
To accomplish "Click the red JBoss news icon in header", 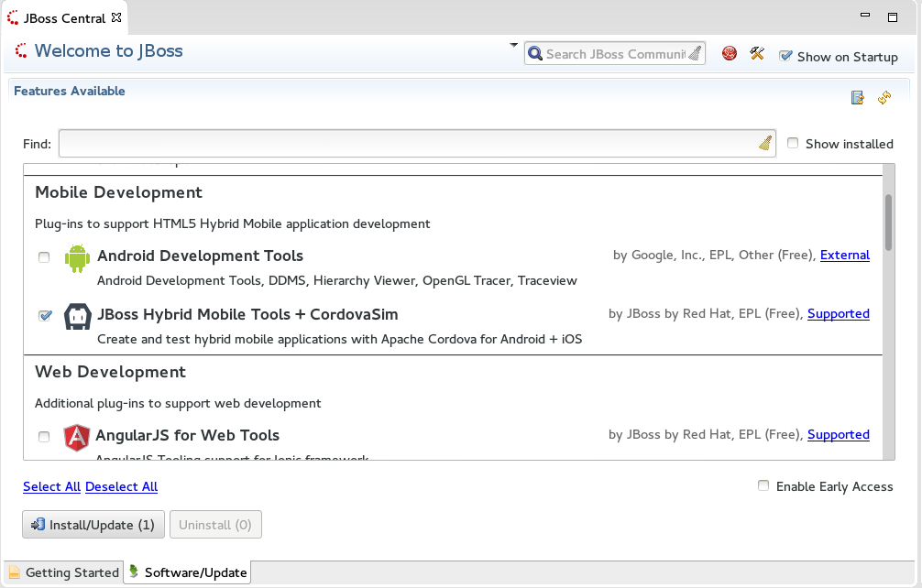I will 730,53.
